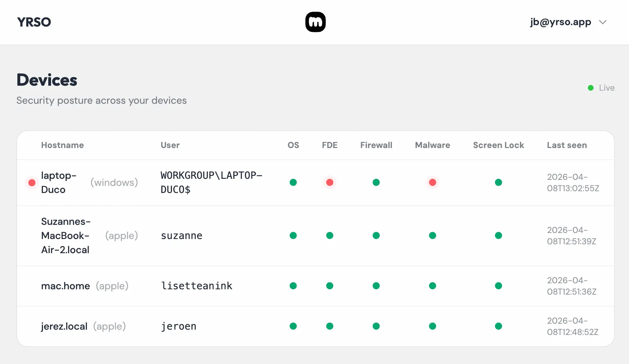Click the FDE status dot for jerez.local
Image resolution: width=629 pixels, height=364 pixels.
tap(330, 326)
